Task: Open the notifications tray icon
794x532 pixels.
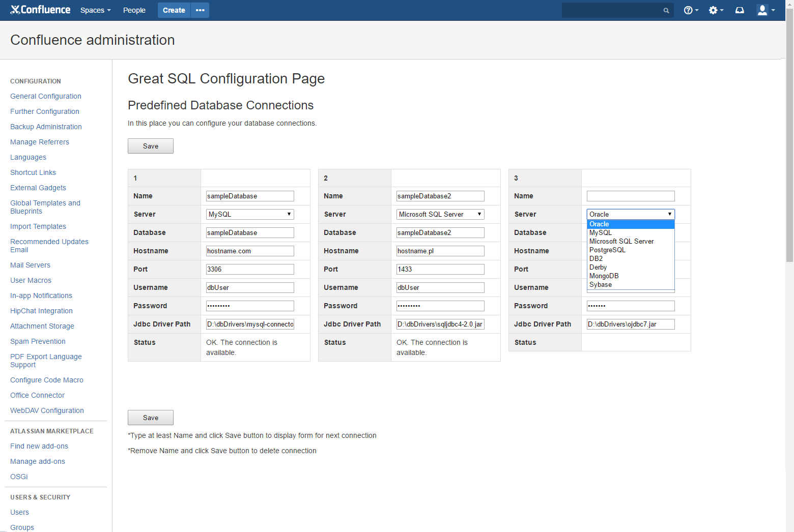Action: (740, 10)
